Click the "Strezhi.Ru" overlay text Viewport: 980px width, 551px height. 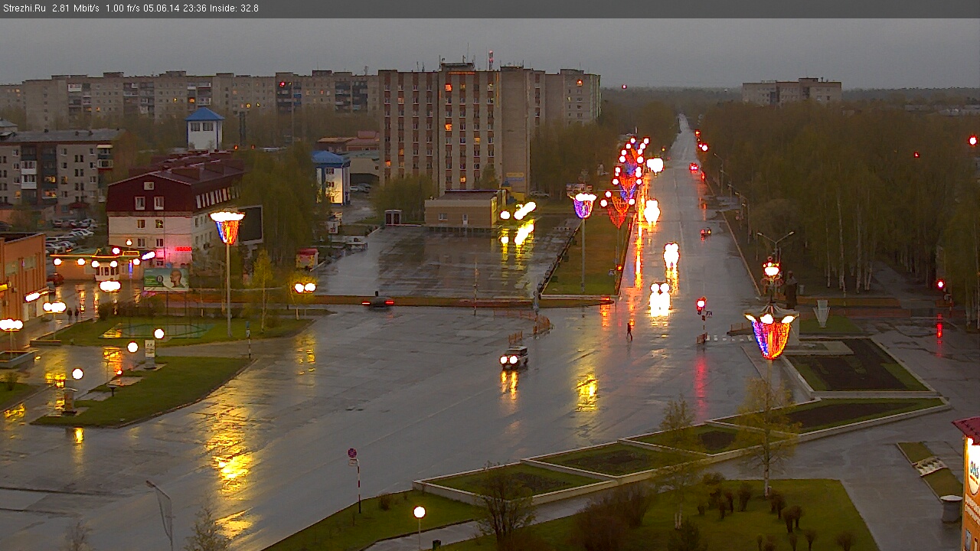click(x=24, y=8)
